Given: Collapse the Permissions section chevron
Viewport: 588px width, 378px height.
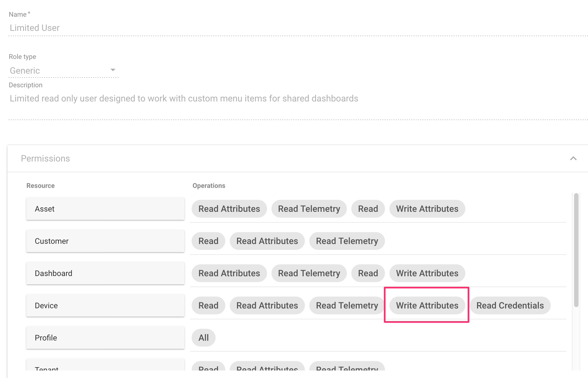Looking at the screenshot, I should tap(573, 158).
